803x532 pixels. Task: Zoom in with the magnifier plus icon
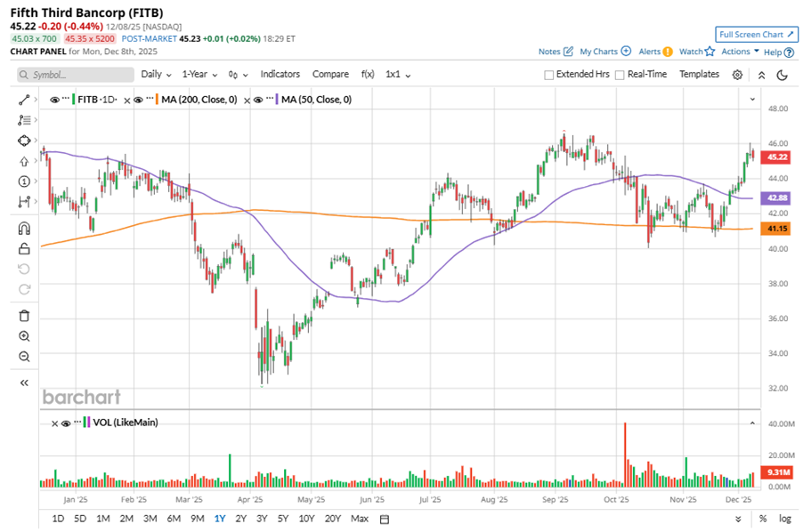tap(24, 336)
